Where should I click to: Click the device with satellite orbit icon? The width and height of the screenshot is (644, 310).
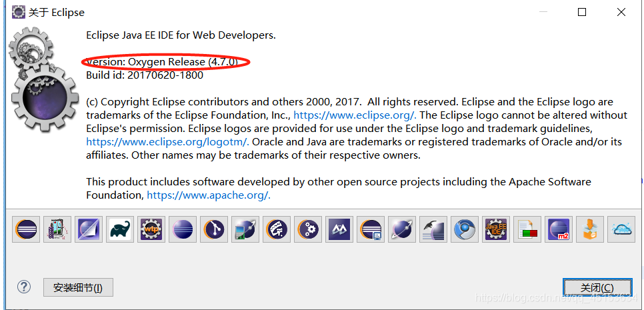coord(245,229)
